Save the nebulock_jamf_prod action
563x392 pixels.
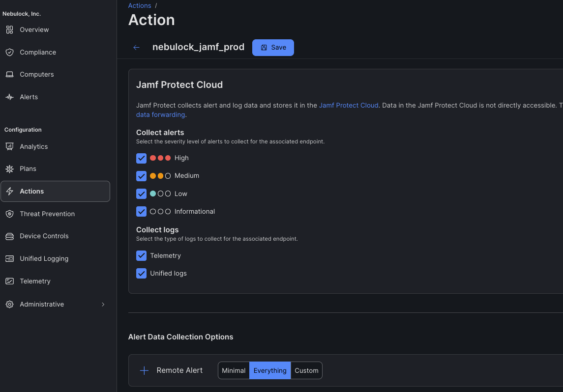pyautogui.click(x=273, y=48)
